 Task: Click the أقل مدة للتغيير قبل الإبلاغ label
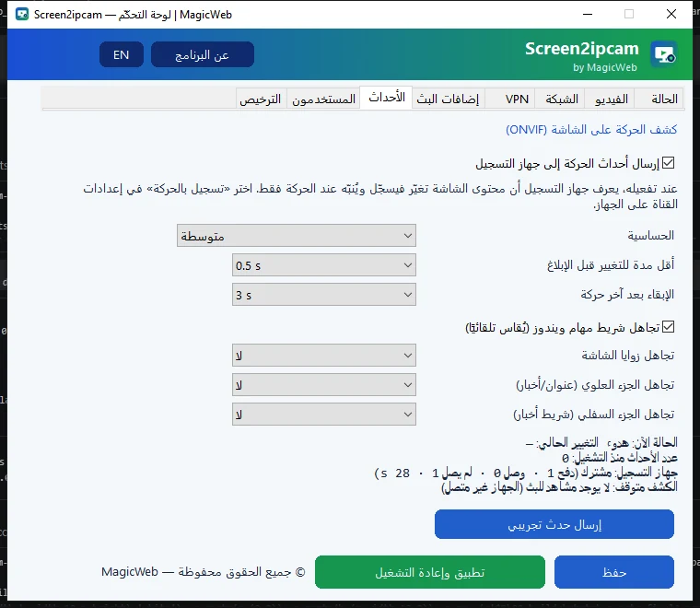611,265
